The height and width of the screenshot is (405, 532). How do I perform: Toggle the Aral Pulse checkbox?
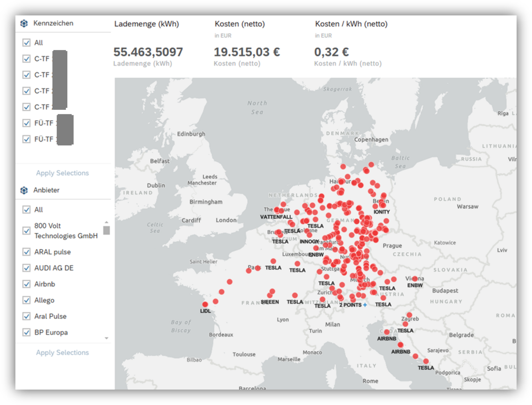coord(26,316)
